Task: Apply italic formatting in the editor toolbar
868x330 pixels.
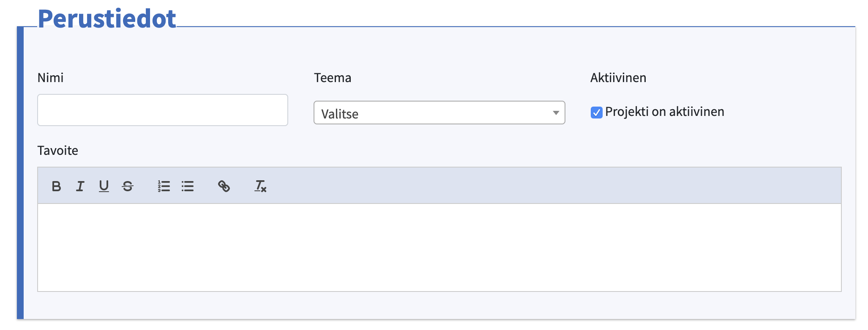Action: tap(80, 186)
